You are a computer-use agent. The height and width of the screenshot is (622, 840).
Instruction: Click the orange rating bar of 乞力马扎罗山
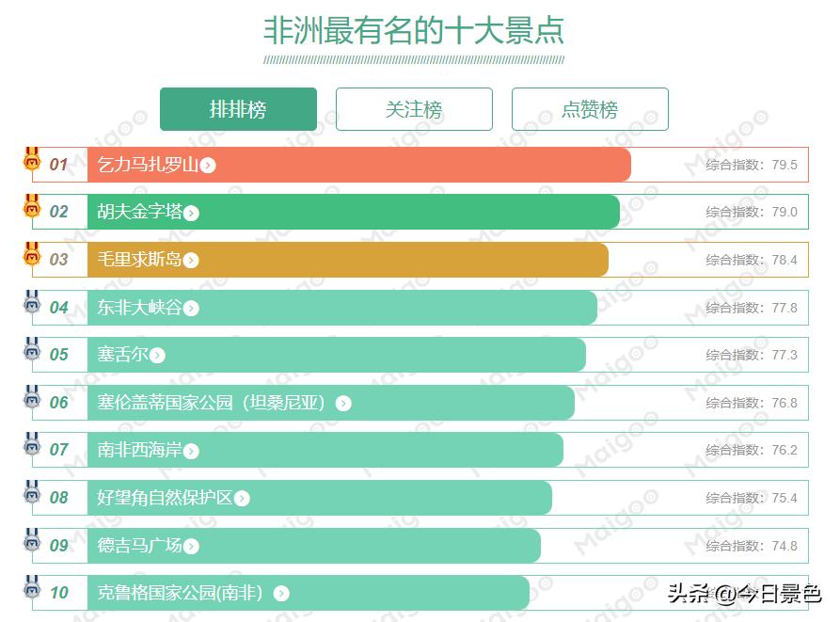[376, 165]
